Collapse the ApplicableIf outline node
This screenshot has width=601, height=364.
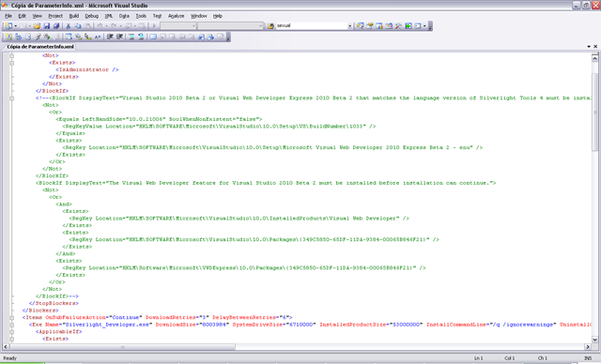click(12, 331)
